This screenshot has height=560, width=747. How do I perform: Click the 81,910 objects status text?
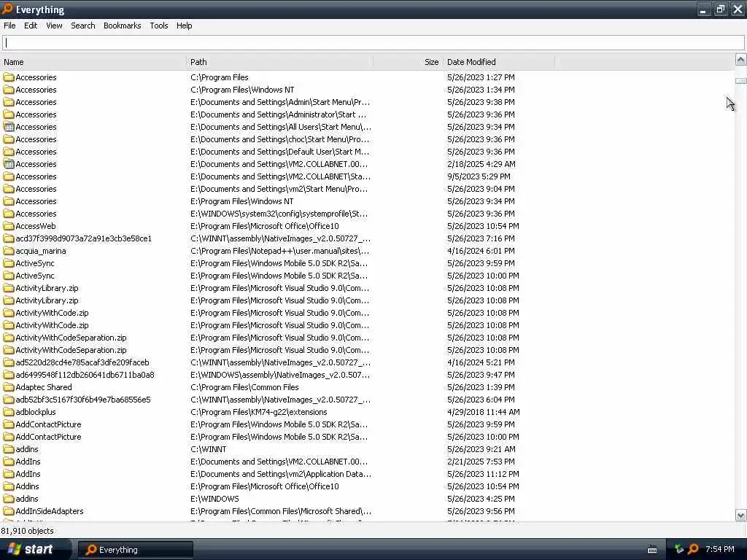[27, 531]
